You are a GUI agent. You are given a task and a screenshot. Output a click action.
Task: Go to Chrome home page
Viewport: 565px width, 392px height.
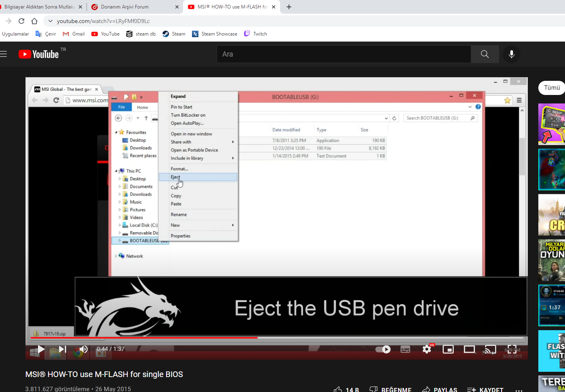tap(34, 21)
